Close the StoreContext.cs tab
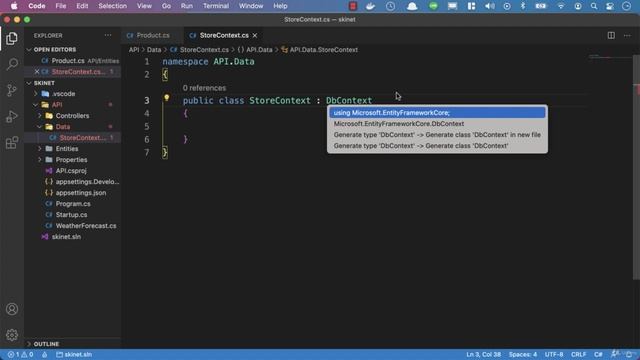The image size is (640, 360). point(255,36)
